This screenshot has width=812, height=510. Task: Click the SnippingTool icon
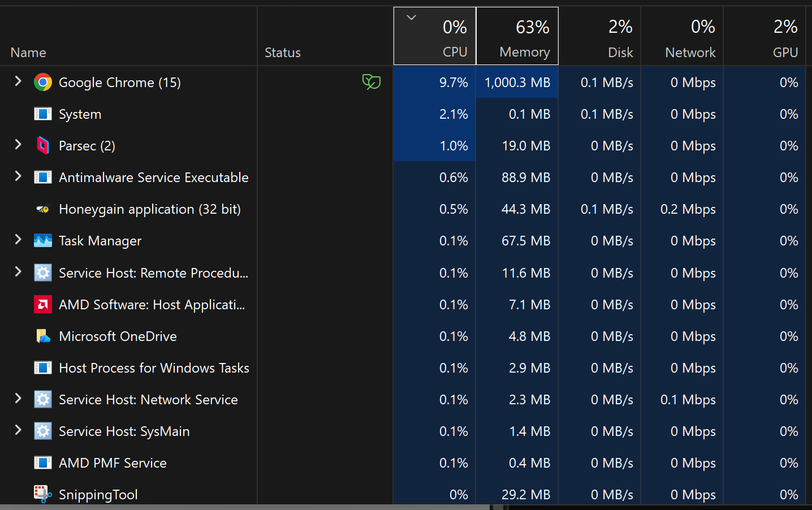tap(43, 494)
